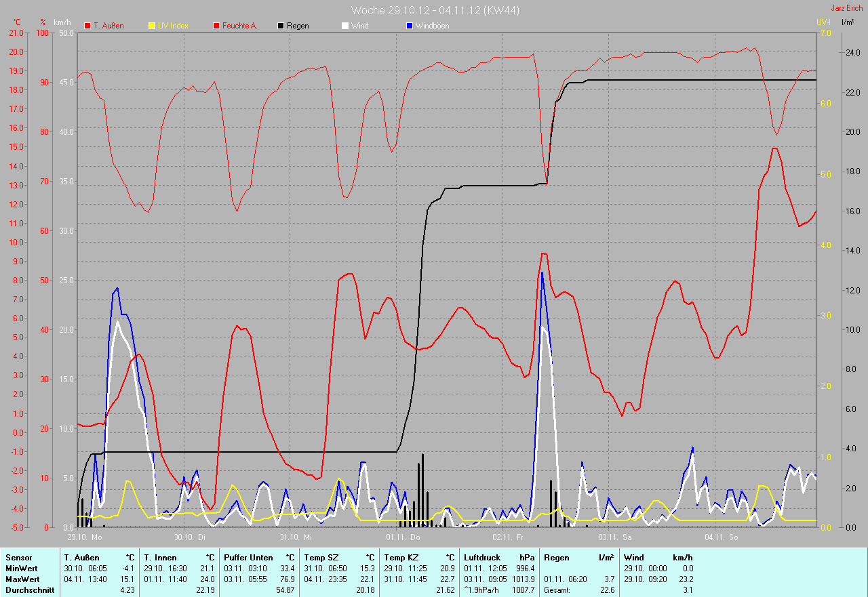Click the Windböen legend label
Viewport: 868px width, 597px height.
tap(432, 26)
